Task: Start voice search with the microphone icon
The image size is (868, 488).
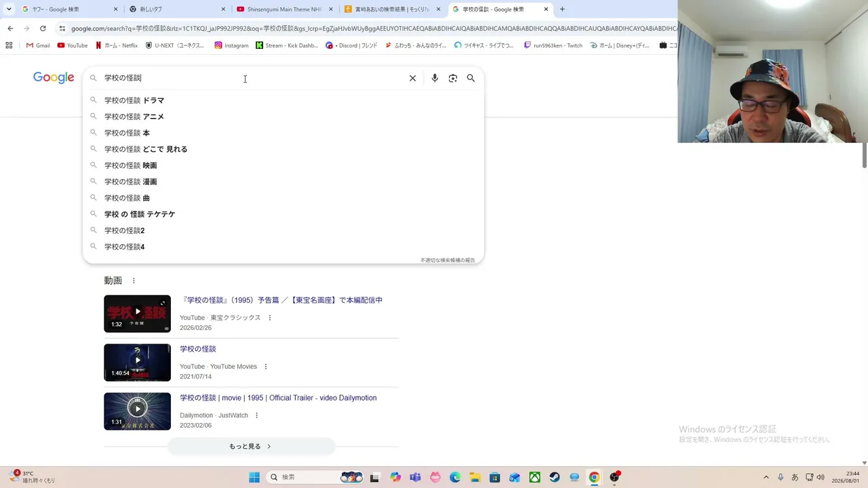Action: 435,78
